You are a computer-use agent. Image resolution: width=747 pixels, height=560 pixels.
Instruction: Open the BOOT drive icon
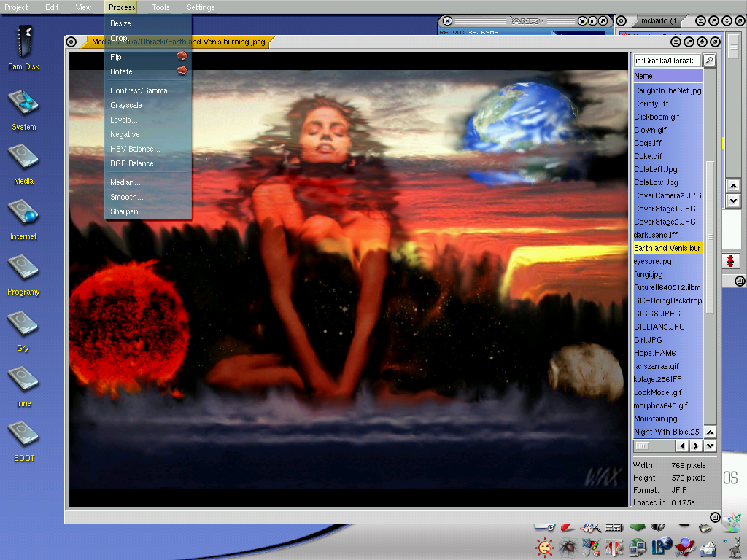[x=23, y=441]
